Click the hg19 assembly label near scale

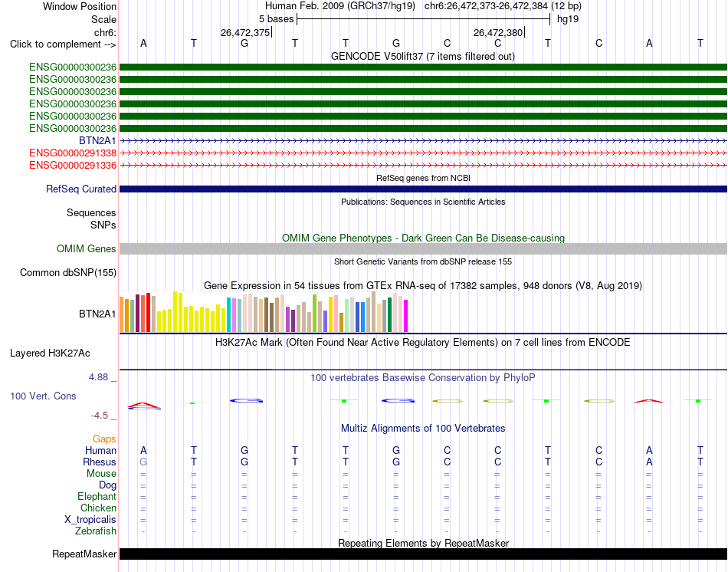(x=568, y=19)
